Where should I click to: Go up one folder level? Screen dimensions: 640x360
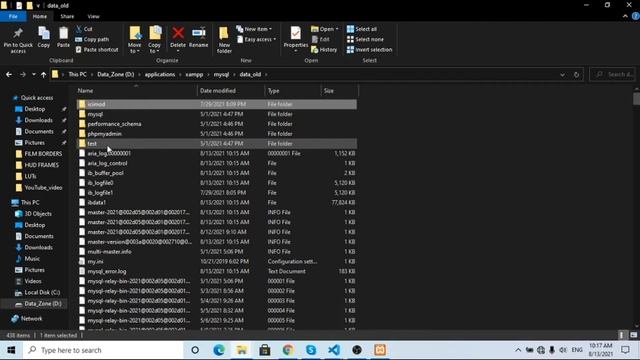[x=43, y=74]
